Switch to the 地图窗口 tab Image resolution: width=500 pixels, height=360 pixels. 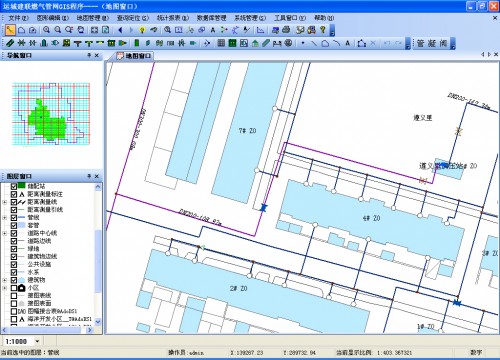134,56
